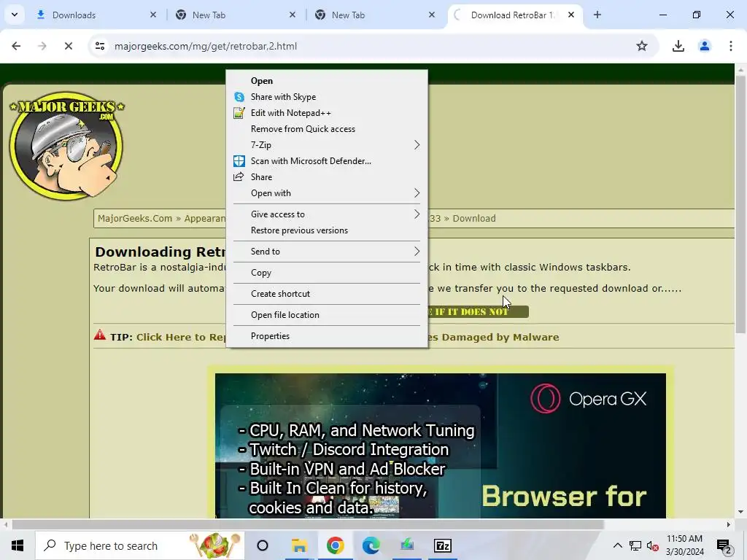Click the scrollbar right arrow
The height and width of the screenshot is (560, 747).
729,525
